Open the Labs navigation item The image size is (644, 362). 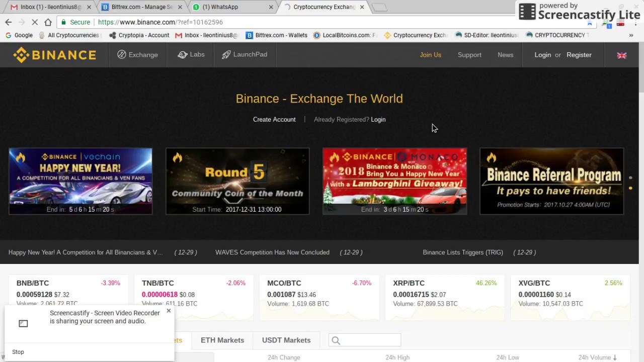(191, 54)
